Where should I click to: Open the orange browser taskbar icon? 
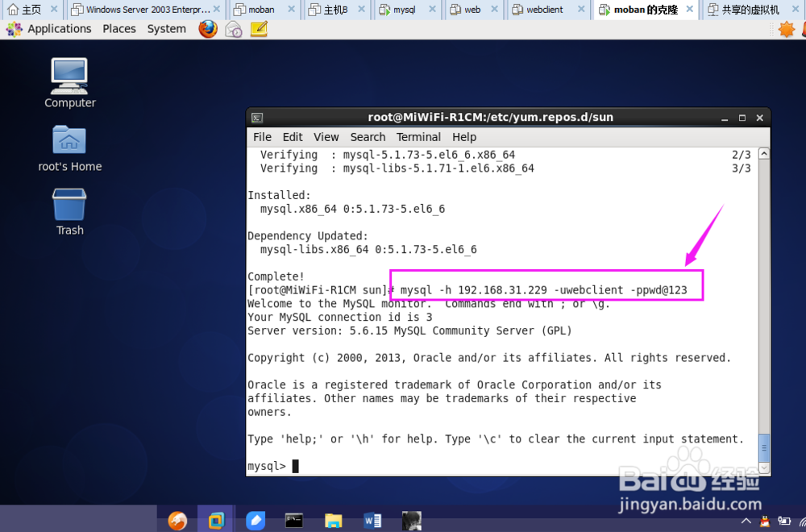(177, 521)
